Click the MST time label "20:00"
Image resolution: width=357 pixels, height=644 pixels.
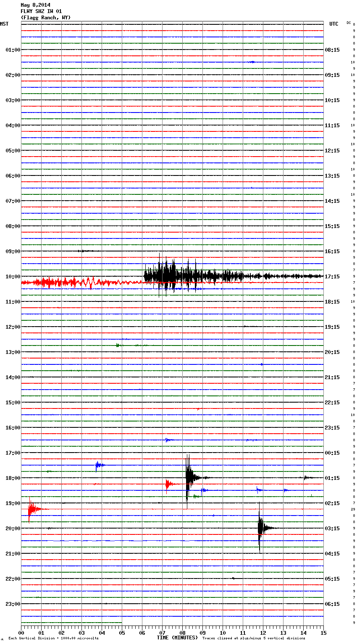(x=13, y=528)
